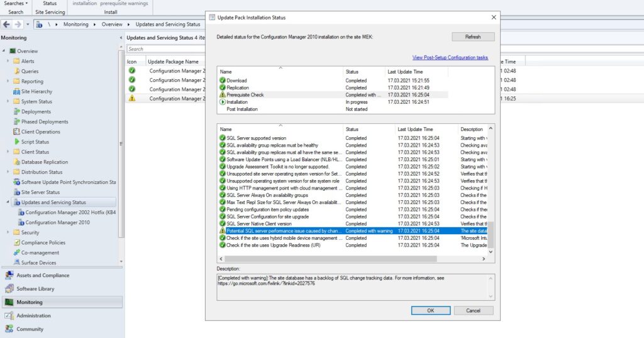
Task: Select Deployments in the Monitoring tree
Action: point(36,111)
